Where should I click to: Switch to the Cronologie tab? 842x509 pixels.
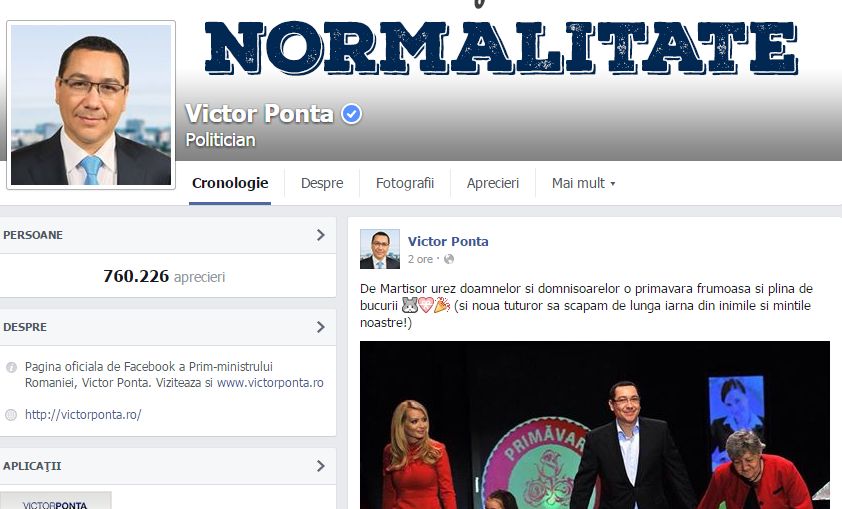pos(230,183)
